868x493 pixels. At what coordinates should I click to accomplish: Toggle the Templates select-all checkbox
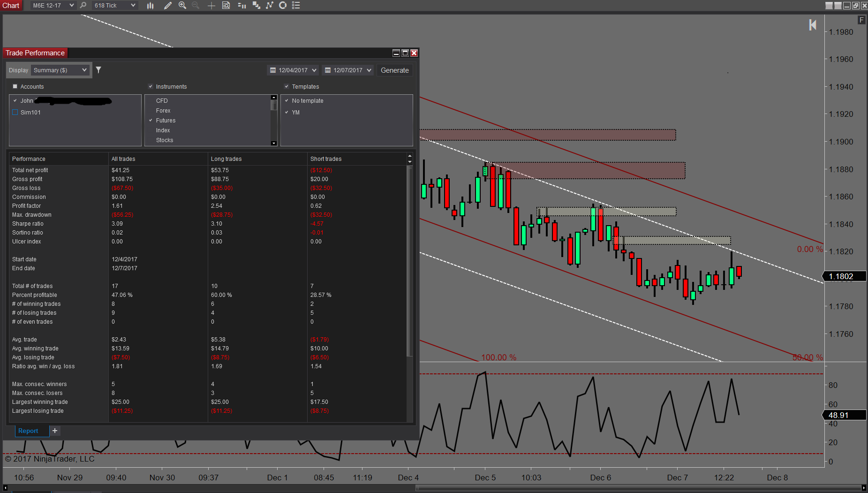click(287, 86)
